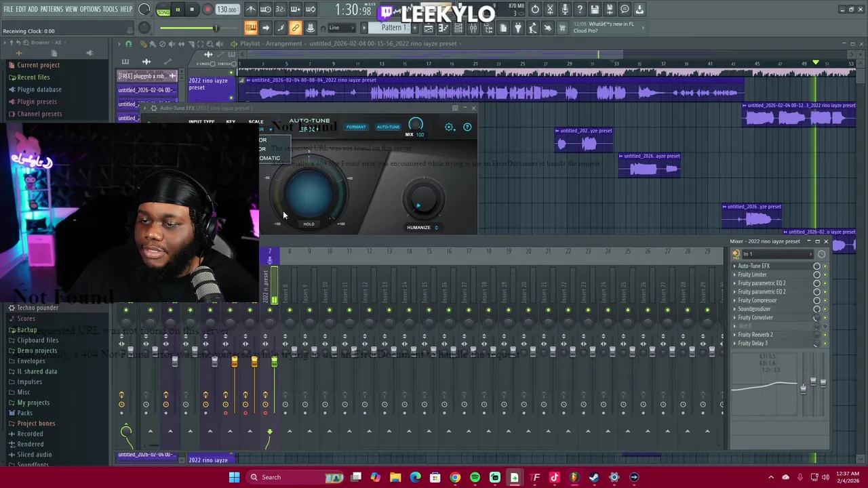Select the Project bones browser folder

tap(36, 424)
